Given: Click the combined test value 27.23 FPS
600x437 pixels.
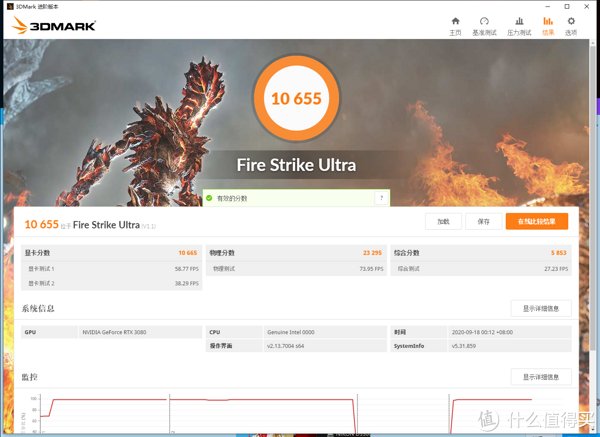Looking at the screenshot, I should pyautogui.click(x=556, y=269).
